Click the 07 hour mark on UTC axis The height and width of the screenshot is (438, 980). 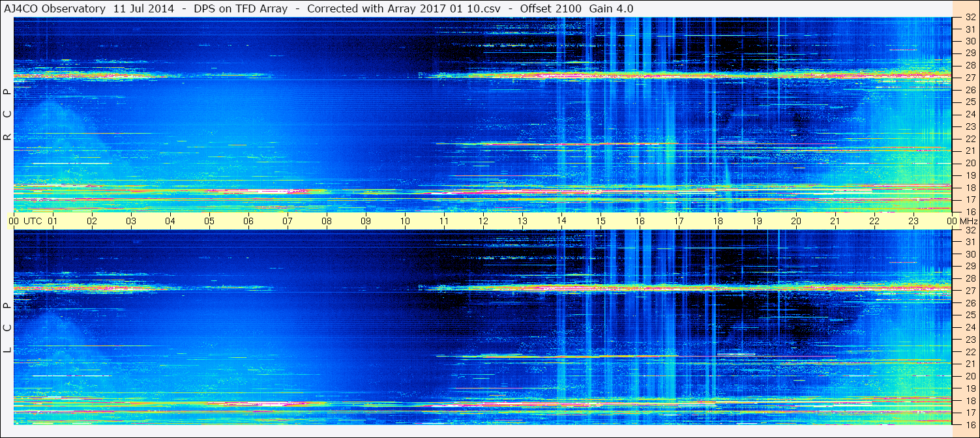point(288,221)
